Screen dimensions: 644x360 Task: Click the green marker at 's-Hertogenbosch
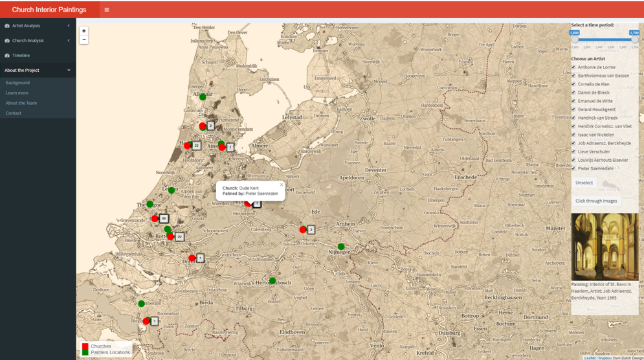[272, 281]
